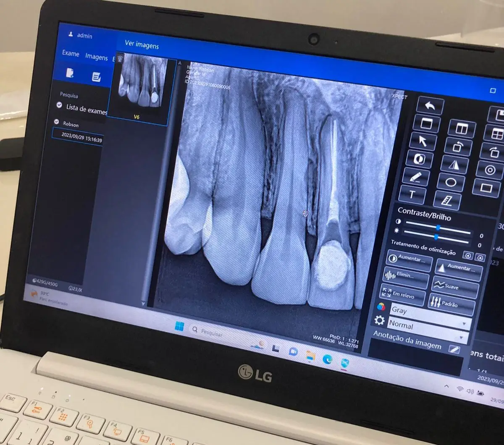Open the Imagens menu
The width and height of the screenshot is (504, 445).
(97, 57)
